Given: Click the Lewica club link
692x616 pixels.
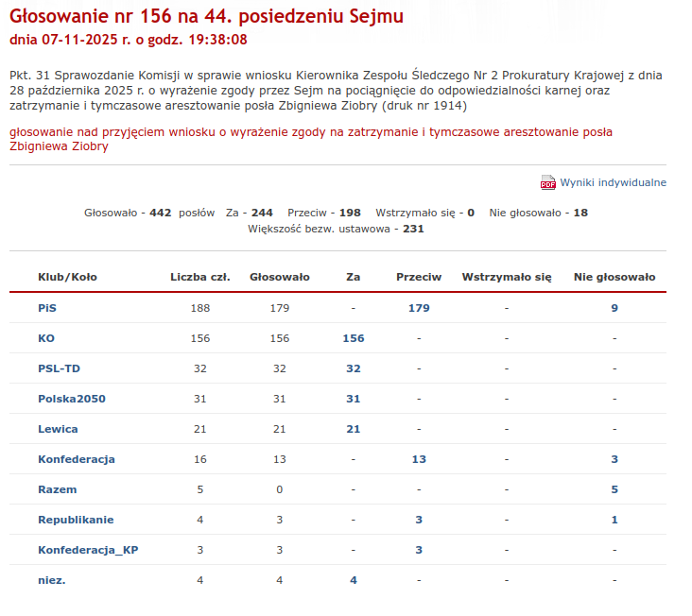Looking at the screenshot, I should click(58, 429).
